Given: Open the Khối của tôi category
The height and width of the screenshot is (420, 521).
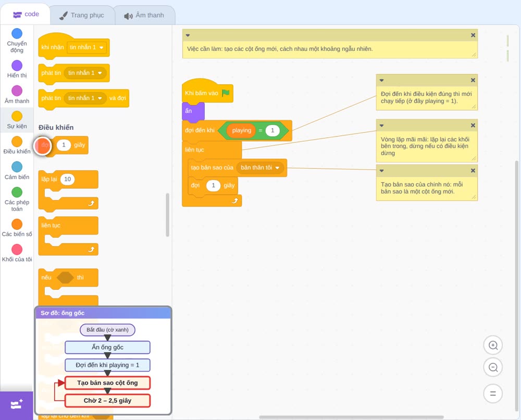Looking at the screenshot, I should click(x=17, y=253).
